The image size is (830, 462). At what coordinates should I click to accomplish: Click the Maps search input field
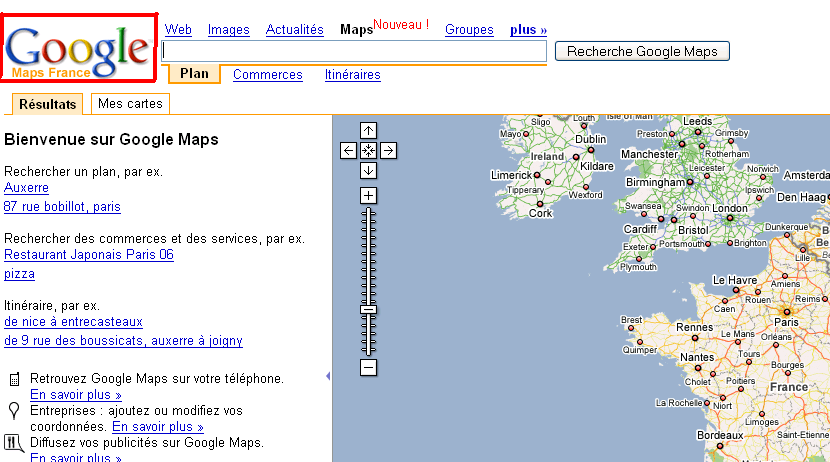point(354,51)
